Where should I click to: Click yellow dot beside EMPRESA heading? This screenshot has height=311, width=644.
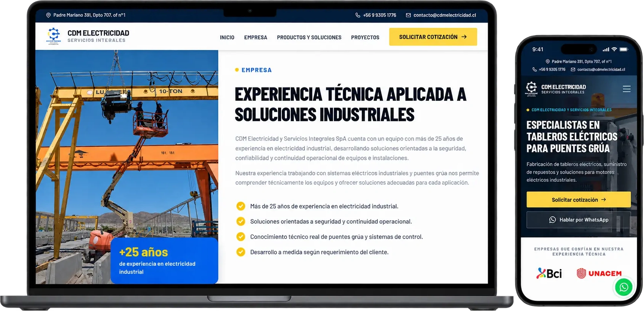(237, 70)
